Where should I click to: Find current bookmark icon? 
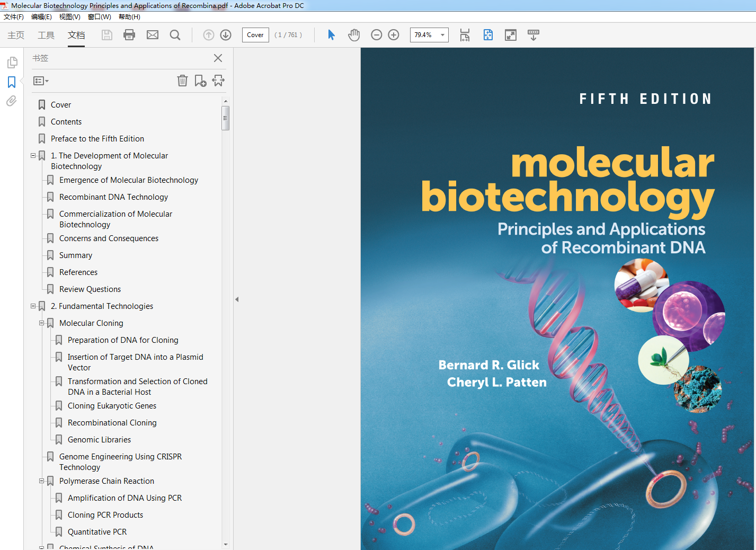[218, 81]
